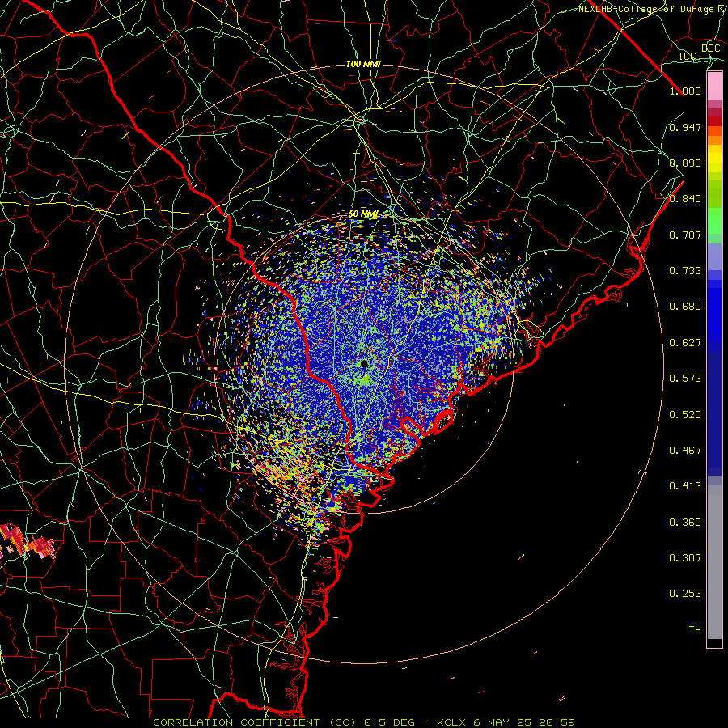Click the radar site black dot marker

click(364, 364)
